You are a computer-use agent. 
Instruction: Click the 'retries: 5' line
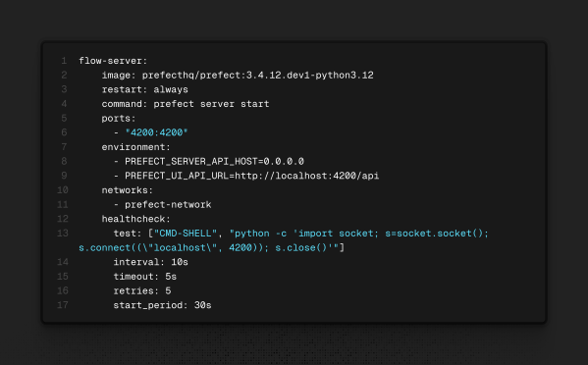[x=142, y=290]
